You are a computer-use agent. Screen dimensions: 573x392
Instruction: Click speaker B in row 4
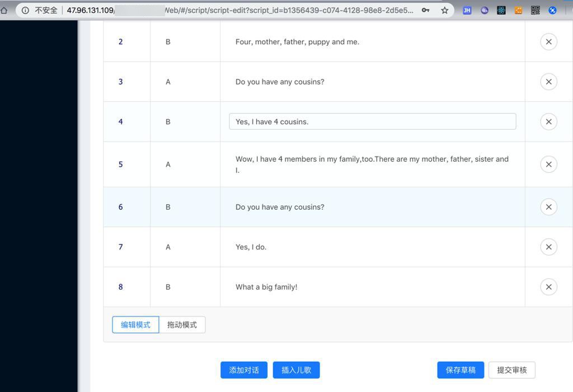[168, 122]
